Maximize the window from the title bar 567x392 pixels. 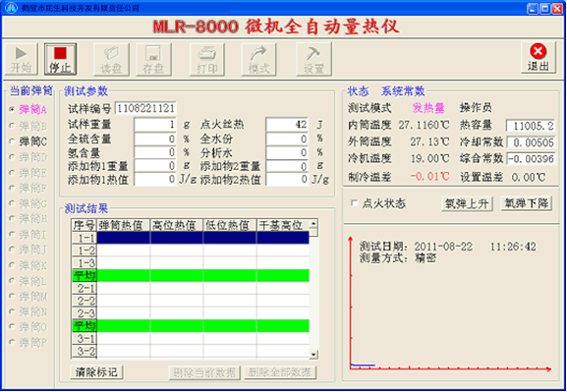coord(544,8)
